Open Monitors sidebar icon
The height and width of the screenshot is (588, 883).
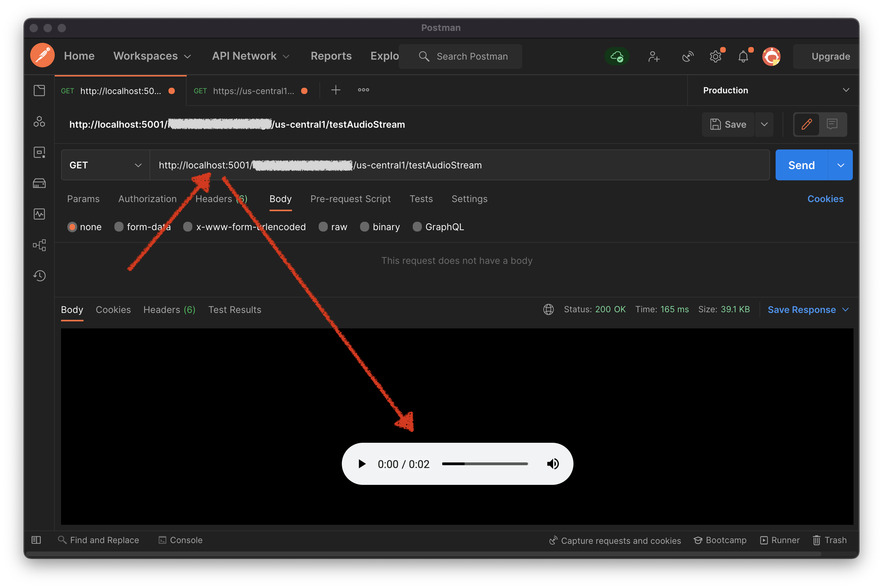pyautogui.click(x=39, y=214)
